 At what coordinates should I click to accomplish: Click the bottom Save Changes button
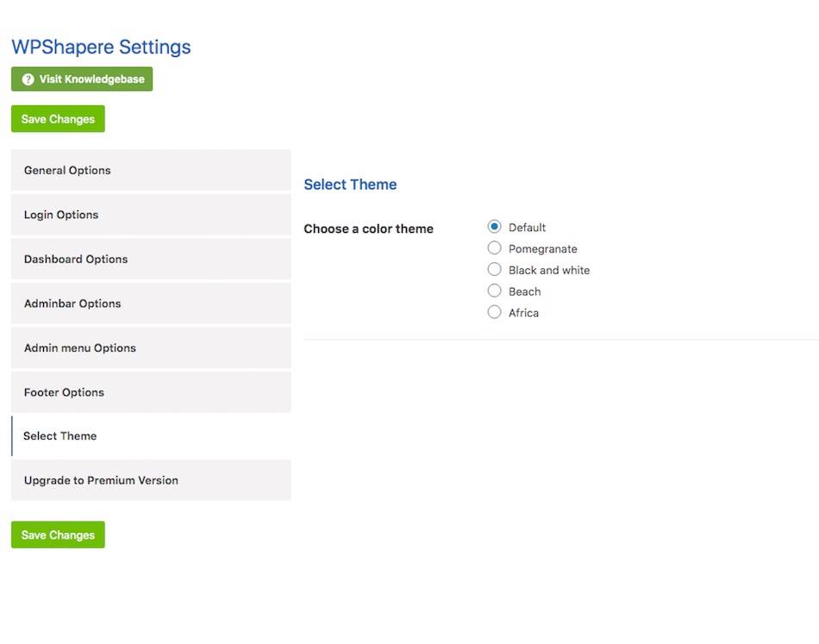(58, 535)
